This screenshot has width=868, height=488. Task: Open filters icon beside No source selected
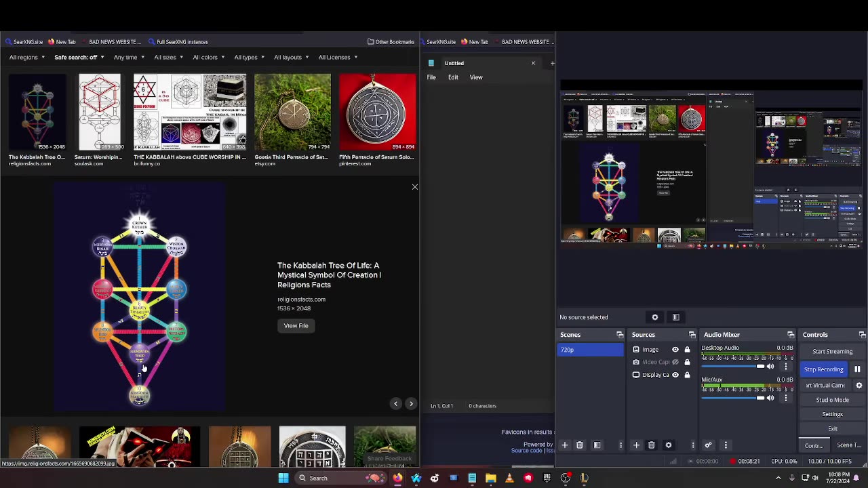click(676, 317)
